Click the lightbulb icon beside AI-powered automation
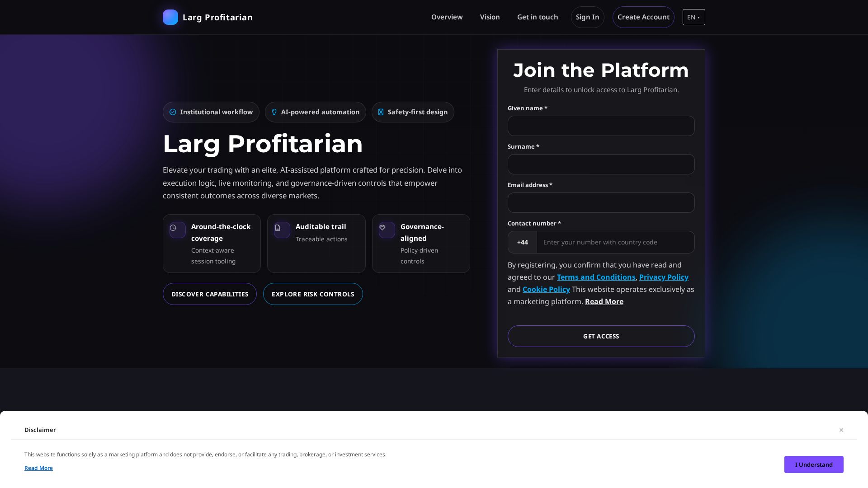The width and height of the screenshot is (868, 488). 274,112
